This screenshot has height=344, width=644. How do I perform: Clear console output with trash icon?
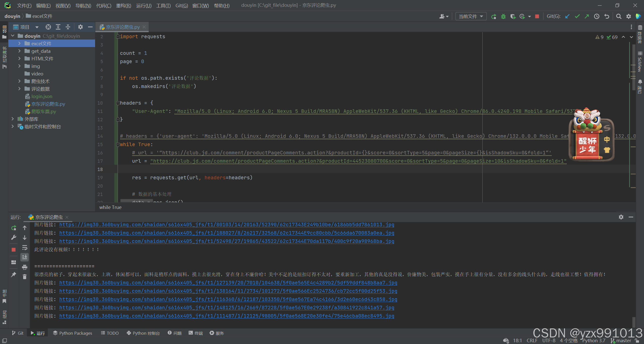pyautogui.click(x=24, y=277)
